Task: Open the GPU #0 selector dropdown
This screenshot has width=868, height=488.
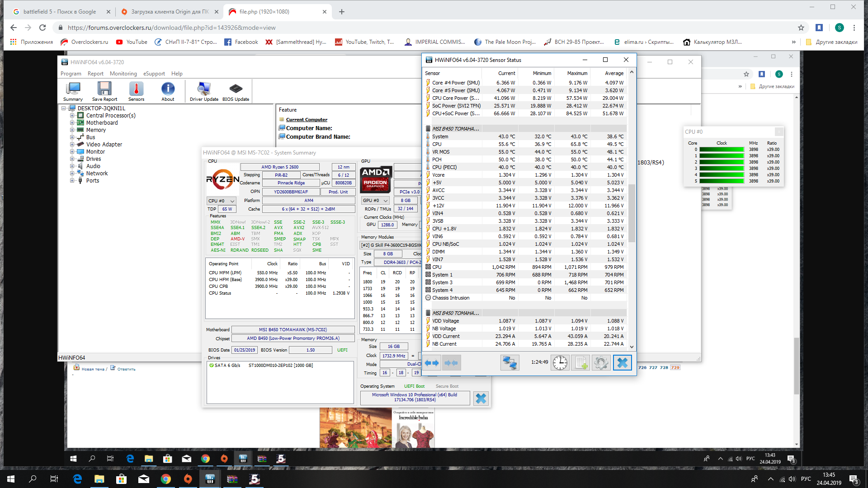Action: (x=375, y=200)
